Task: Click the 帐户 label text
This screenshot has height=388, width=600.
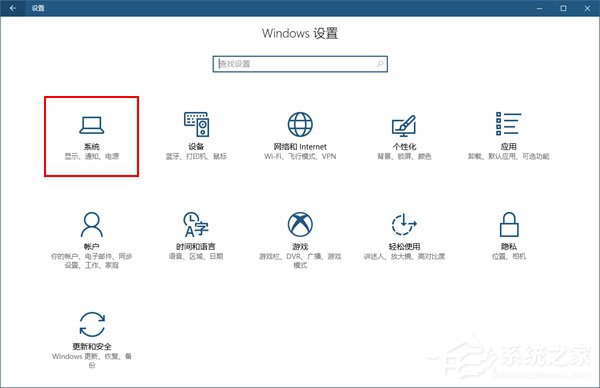Action: coord(91,246)
